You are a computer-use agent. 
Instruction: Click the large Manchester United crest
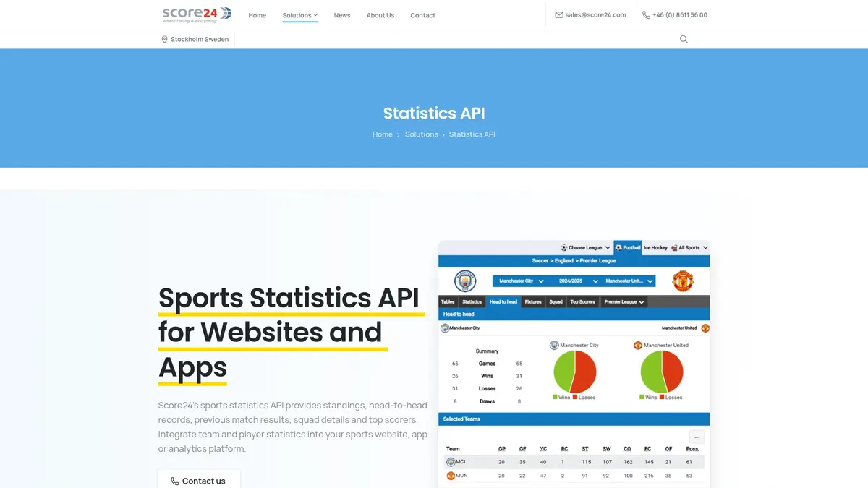coord(683,281)
